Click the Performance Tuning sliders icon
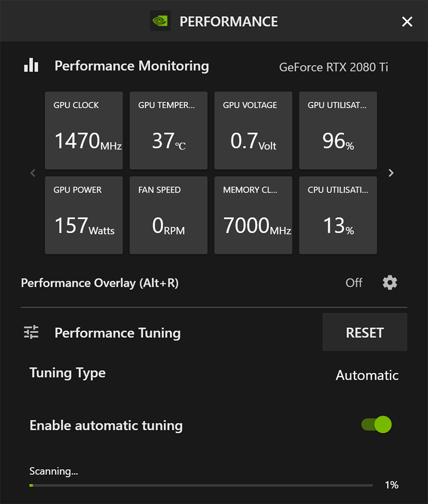This screenshot has height=504, width=428. pyautogui.click(x=31, y=332)
